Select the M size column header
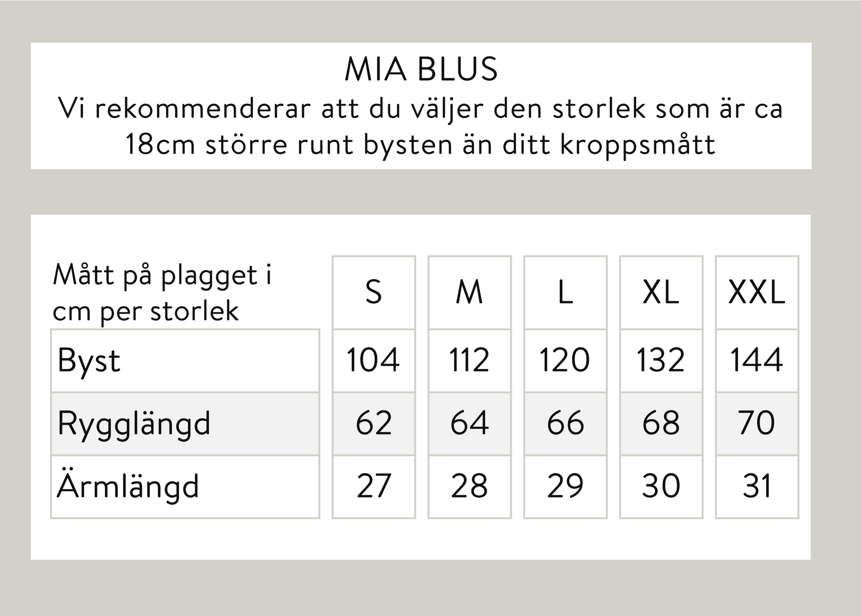 (x=469, y=293)
